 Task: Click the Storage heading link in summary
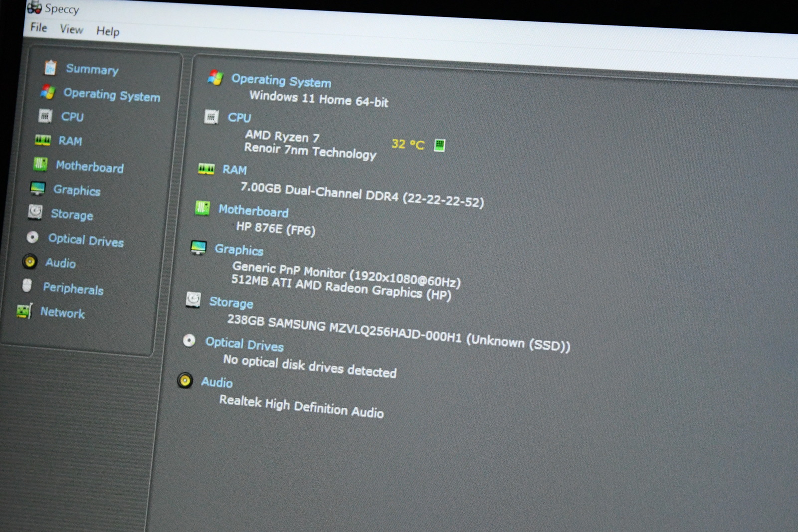pos(231,303)
